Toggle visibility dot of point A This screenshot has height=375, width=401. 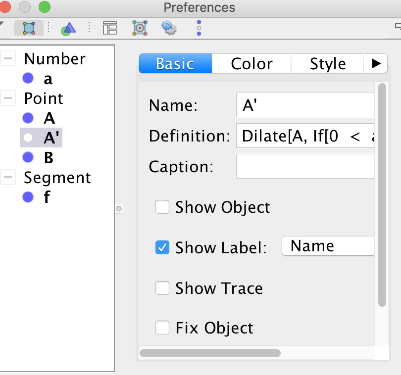28,118
